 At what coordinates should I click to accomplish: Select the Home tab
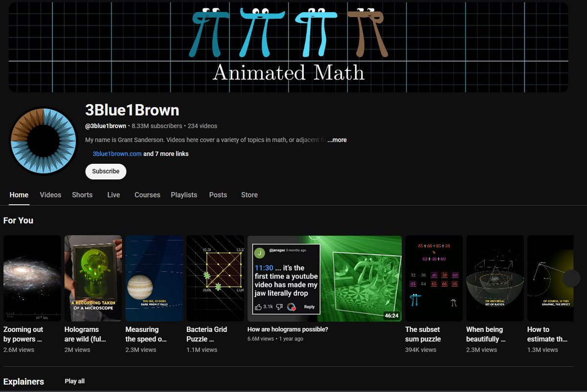point(19,195)
